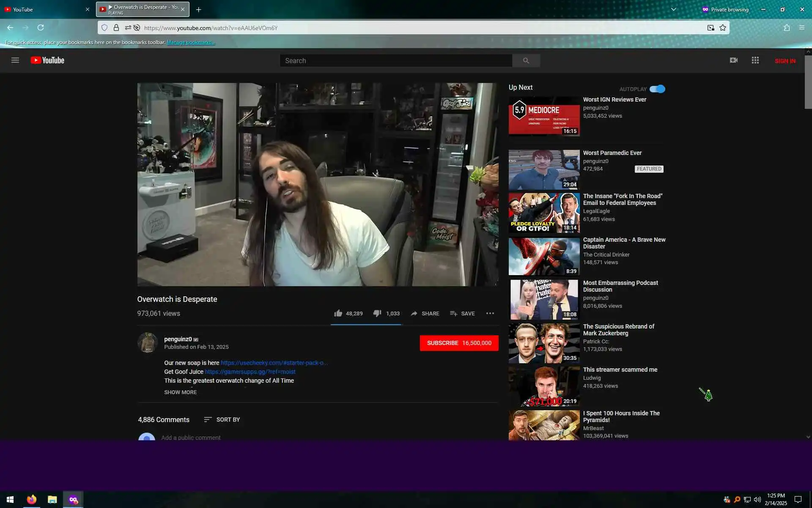Reload the page with refresh icon
Image resolution: width=812 pixels, height=508 pixels.
coord(41,28)
